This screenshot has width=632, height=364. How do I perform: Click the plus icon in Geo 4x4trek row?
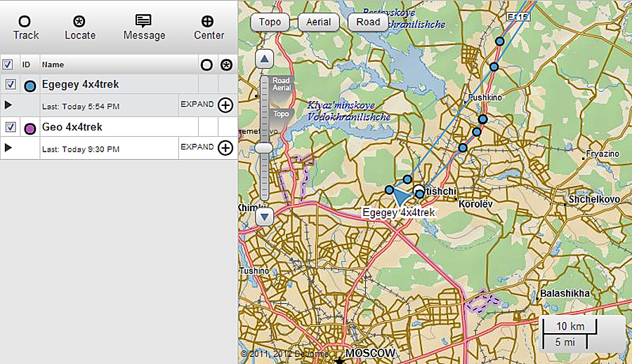pyautogui.click(x=225, y=147)
